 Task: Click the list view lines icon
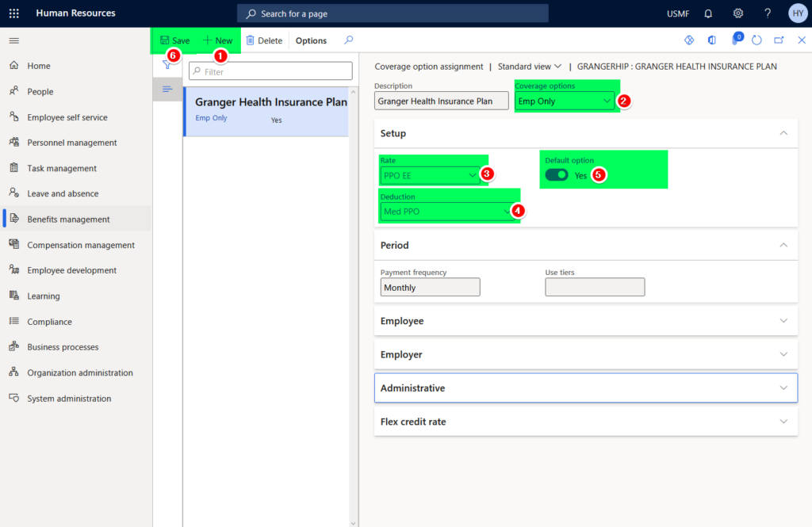click(167, 89)
